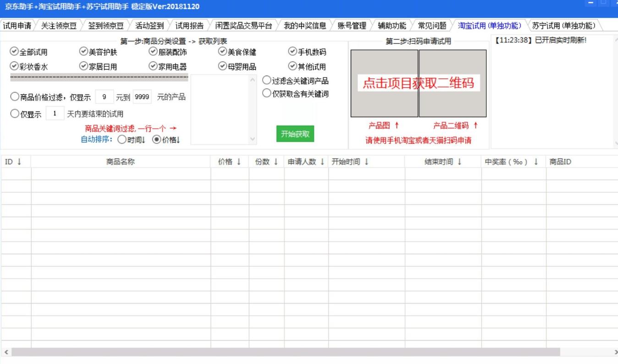This screenshot has height=364, width=618.
Task: Click keyword box scroll-up arrow
Action: click(253, 80)
